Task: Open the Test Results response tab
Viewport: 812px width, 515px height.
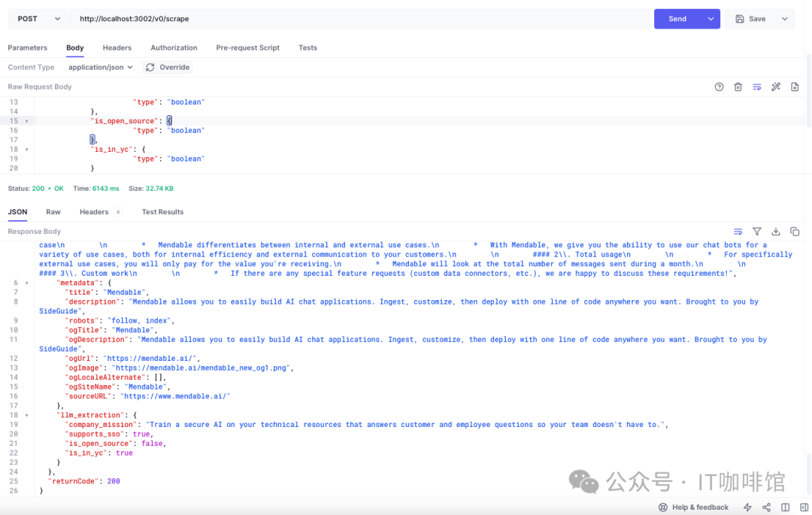Action: pyautogui.click(x=162, y=212)
